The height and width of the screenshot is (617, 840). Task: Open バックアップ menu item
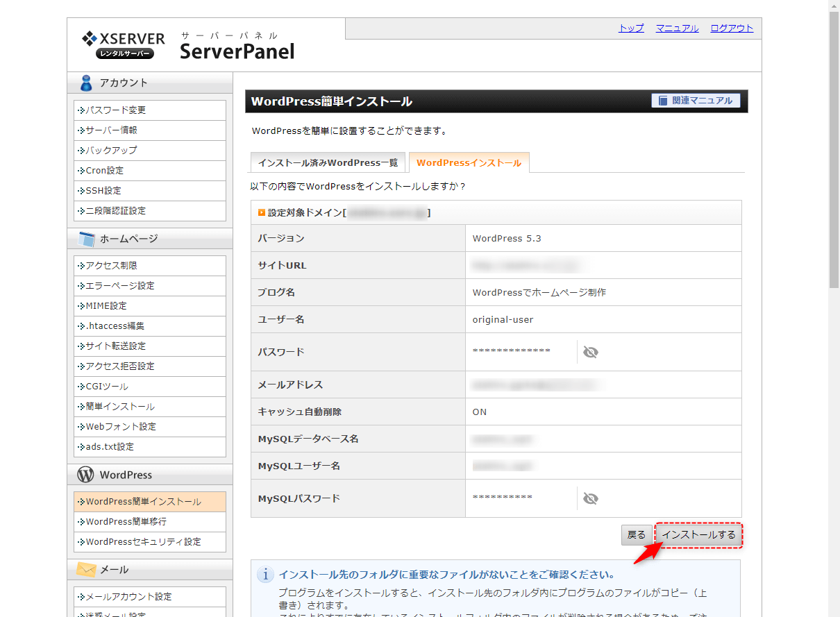click(150, 151)
